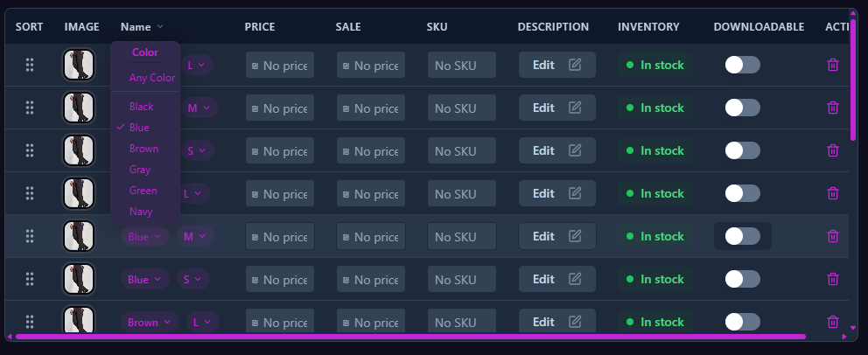Click the trash icon in the first table row
The width and height of the screenshot is (868, 355).
click(x=833, y=65)
